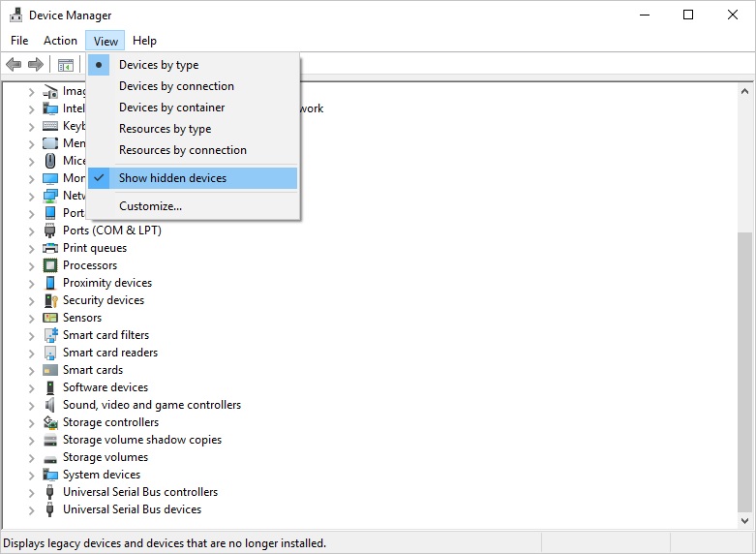756x554 pixels.
Task: Click the Processors chip icon
Action: [x=50, y=265]
